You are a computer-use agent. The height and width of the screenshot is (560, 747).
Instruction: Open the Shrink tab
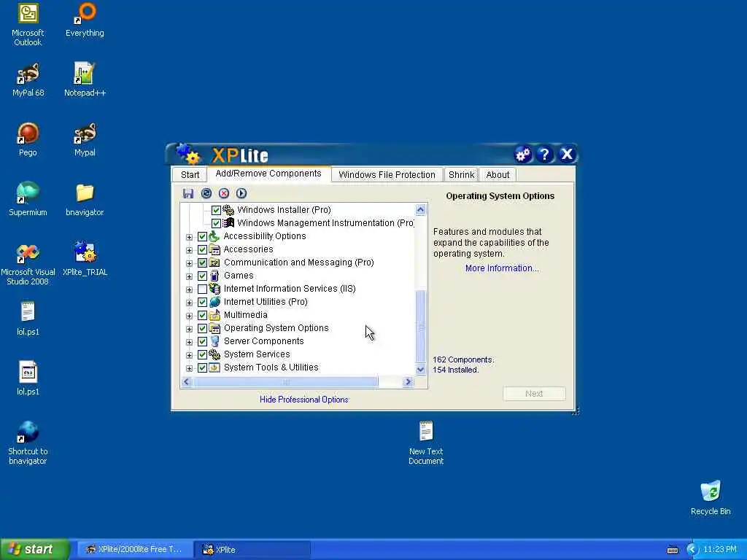(461, 175)
